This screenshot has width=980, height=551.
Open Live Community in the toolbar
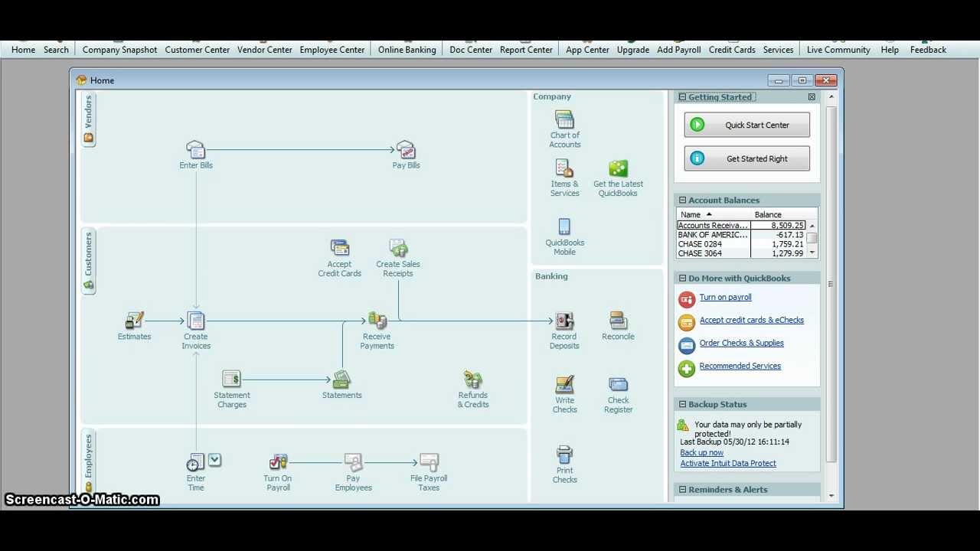838,50
